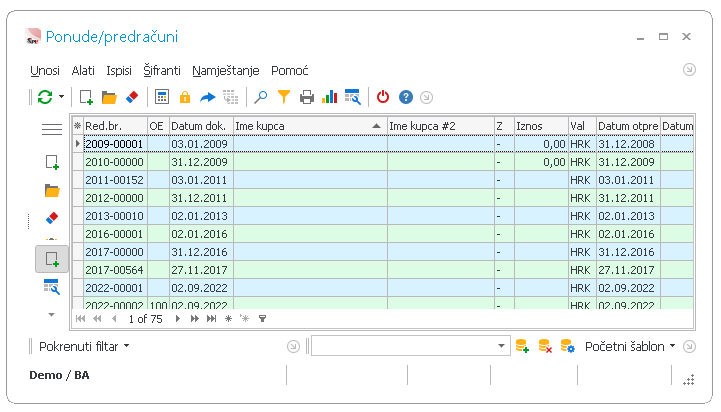Click the blue forward arrow icon
Viewport: 721px width, 412px height.
[208, 97]
